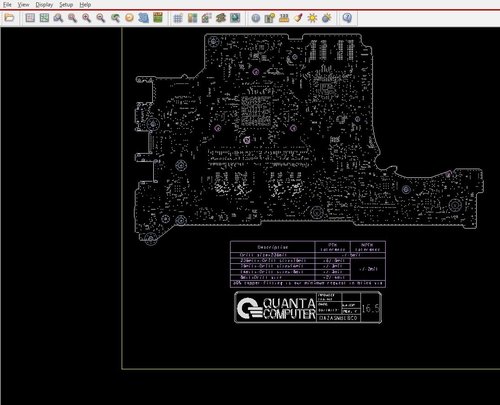Click the Highlight sun icon
Viewport: 500px width, 405px height.
312,18
